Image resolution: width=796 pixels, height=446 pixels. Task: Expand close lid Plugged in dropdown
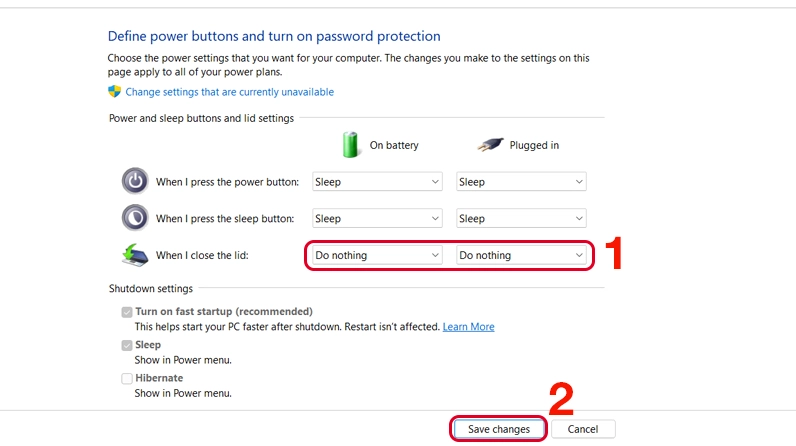point(520,255)
